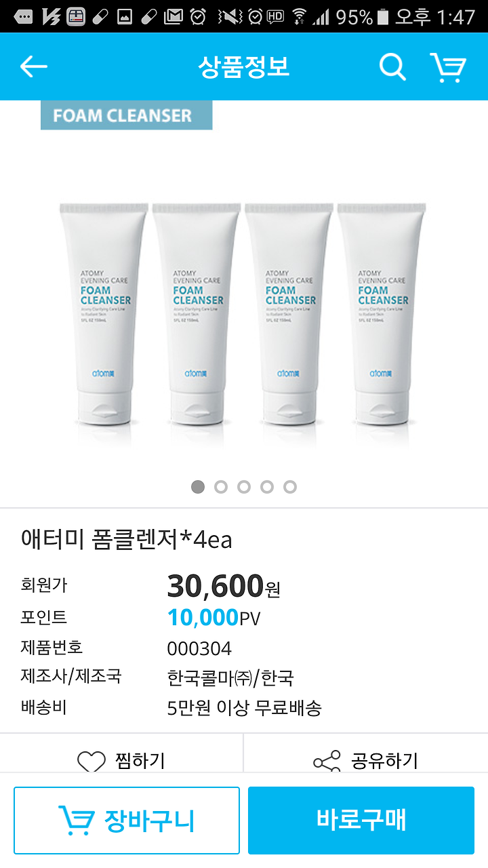This screenshot has height=868, width=488.
Task: Click 장바구니 add to cart button
Action: [127, 821]
